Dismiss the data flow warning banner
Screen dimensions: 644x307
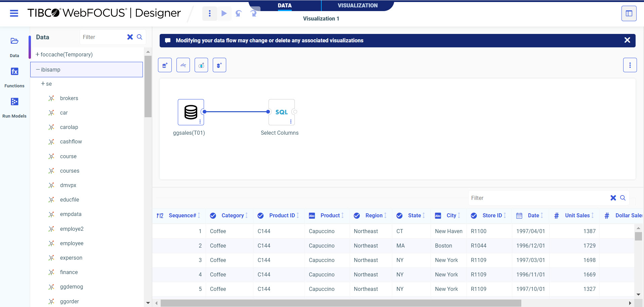627,40
